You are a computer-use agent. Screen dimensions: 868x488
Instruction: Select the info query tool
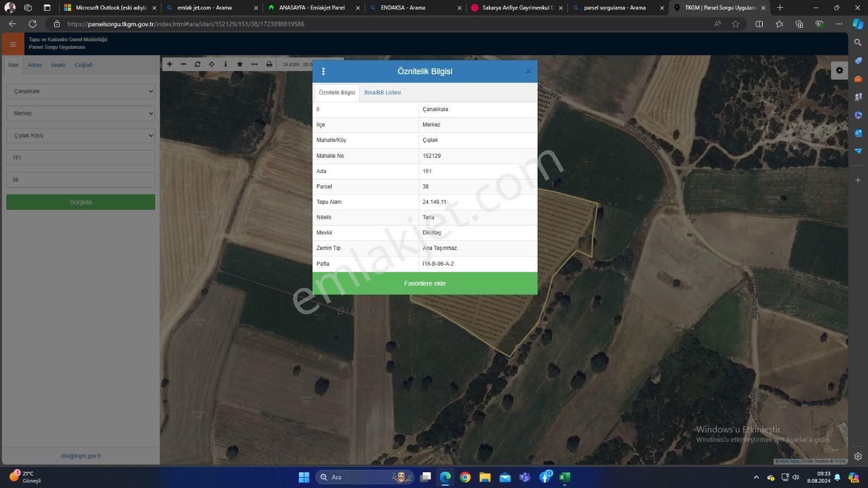coord(226,64)
